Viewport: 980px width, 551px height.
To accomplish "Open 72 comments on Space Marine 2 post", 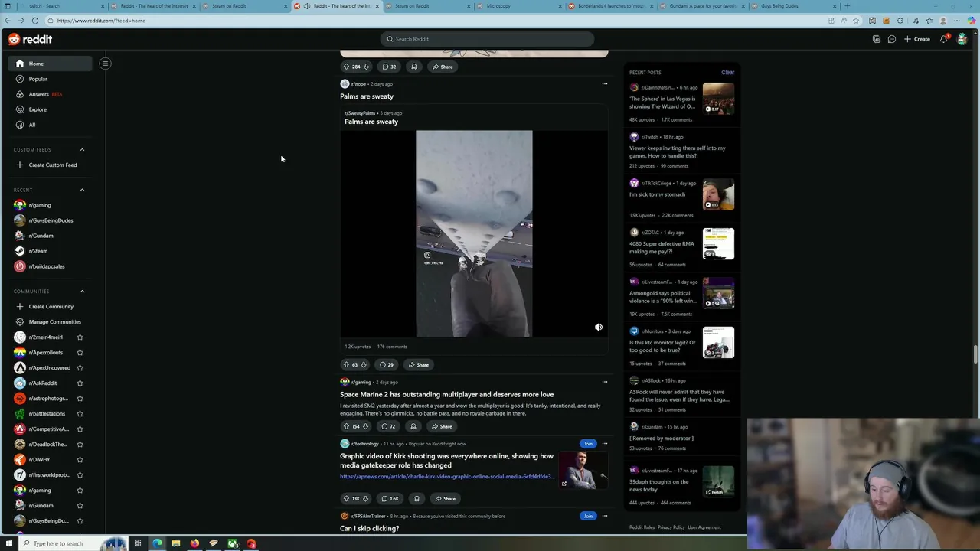I will coord(389,426).
